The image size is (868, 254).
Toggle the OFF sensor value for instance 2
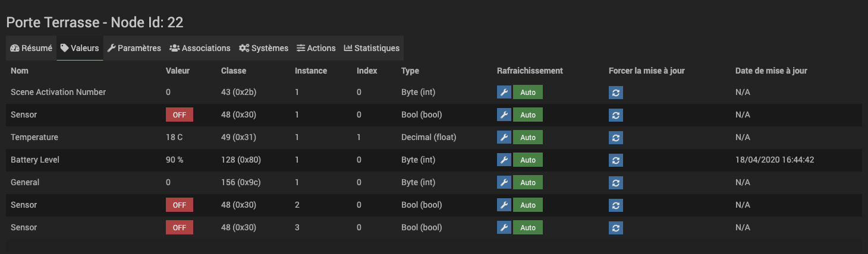click(180, 205)
